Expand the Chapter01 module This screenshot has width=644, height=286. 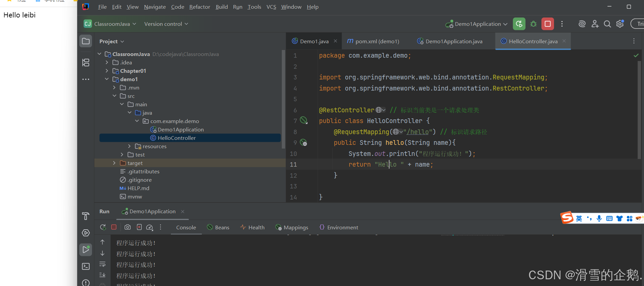[x=107, y=71]
